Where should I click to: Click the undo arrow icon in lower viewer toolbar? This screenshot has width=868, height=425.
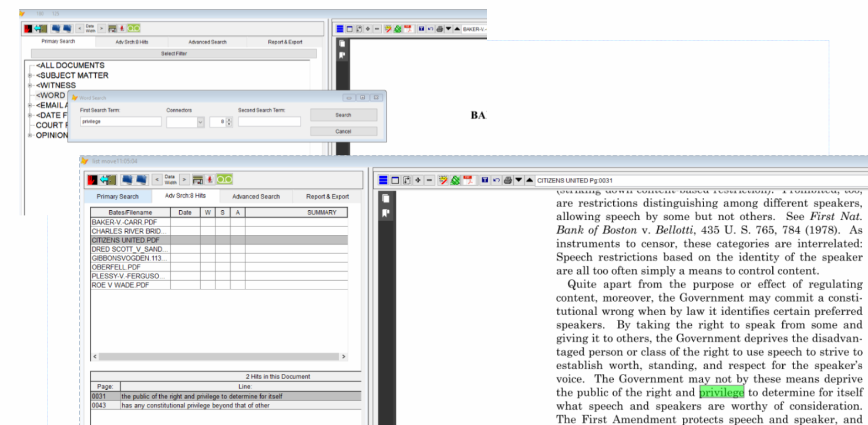497,180
